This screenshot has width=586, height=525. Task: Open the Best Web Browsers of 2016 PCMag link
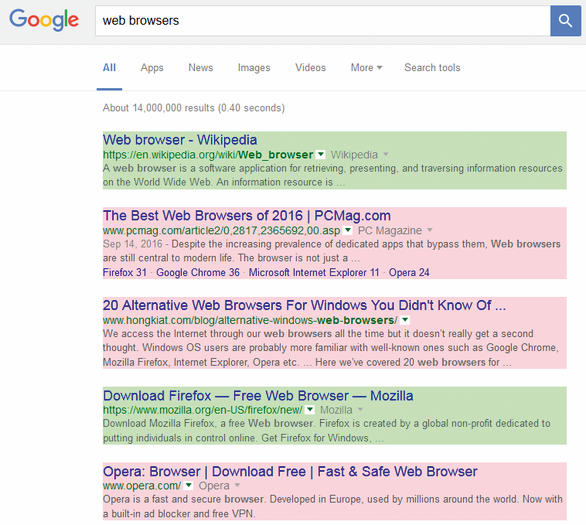(x=247, y=216)
